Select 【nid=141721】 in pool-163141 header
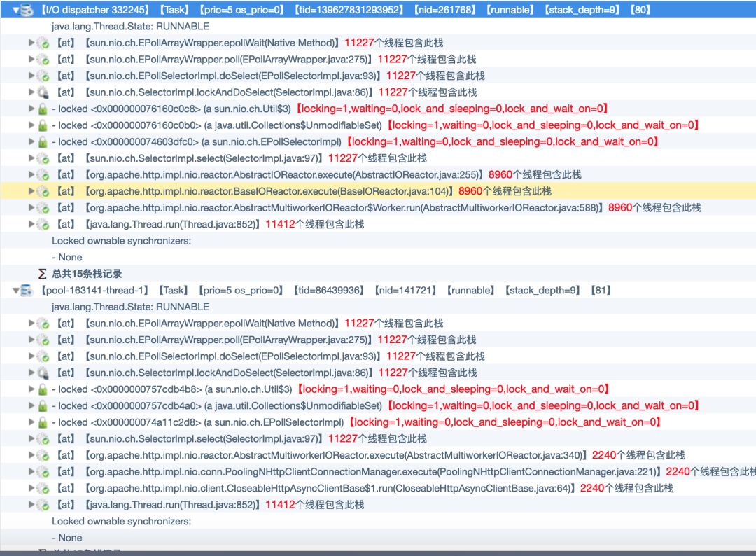Image resolution: width=756 pixels, height=556 pixels. [x=405, y=291]
